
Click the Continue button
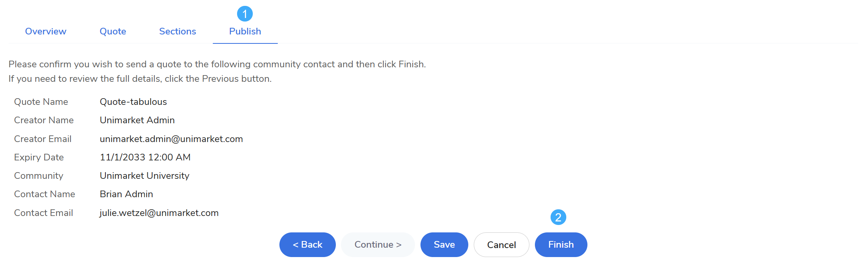(x=378, y=245)
